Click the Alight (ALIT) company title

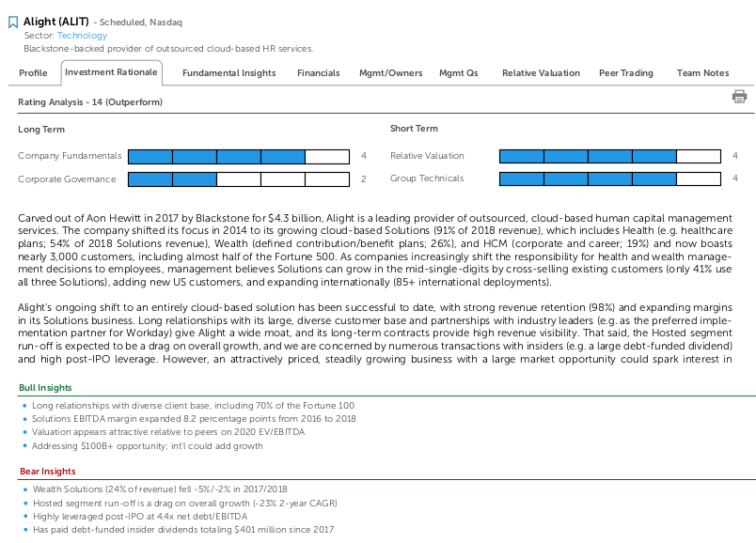[x=55, y=22]
